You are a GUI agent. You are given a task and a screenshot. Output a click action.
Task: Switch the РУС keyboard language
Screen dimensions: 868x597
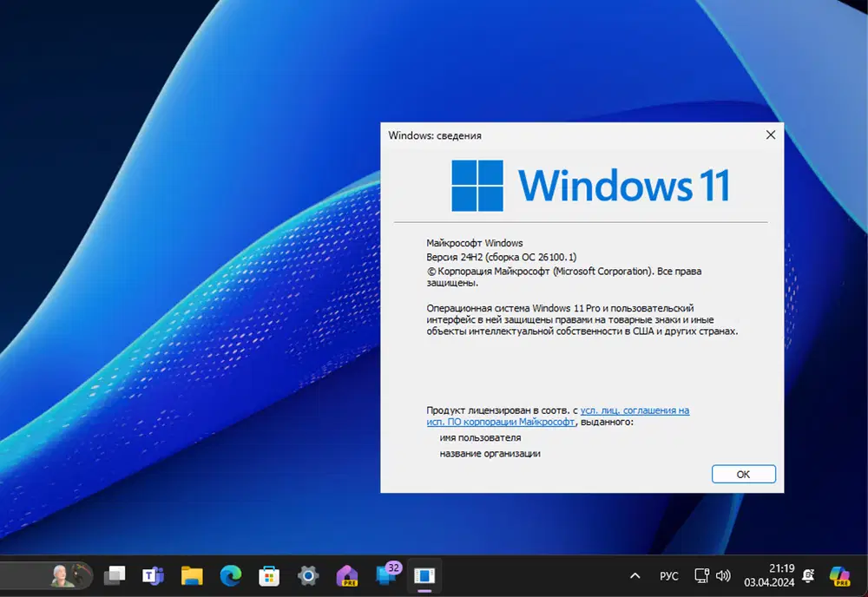tap(668, 575)
